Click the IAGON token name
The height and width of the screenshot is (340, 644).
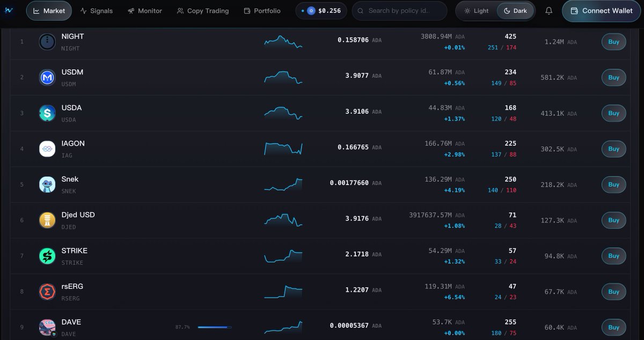pyautogui.click(x=73, y=144)
